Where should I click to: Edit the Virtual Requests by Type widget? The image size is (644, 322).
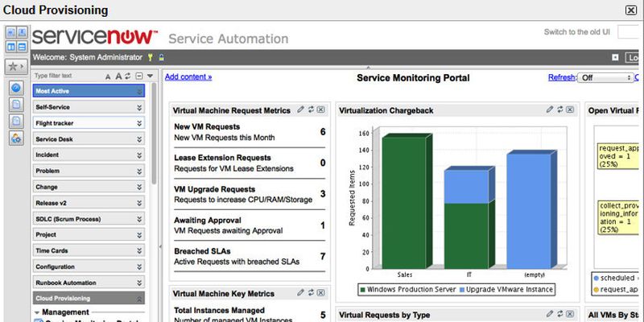pyautogui.click(x=550, y=314)
